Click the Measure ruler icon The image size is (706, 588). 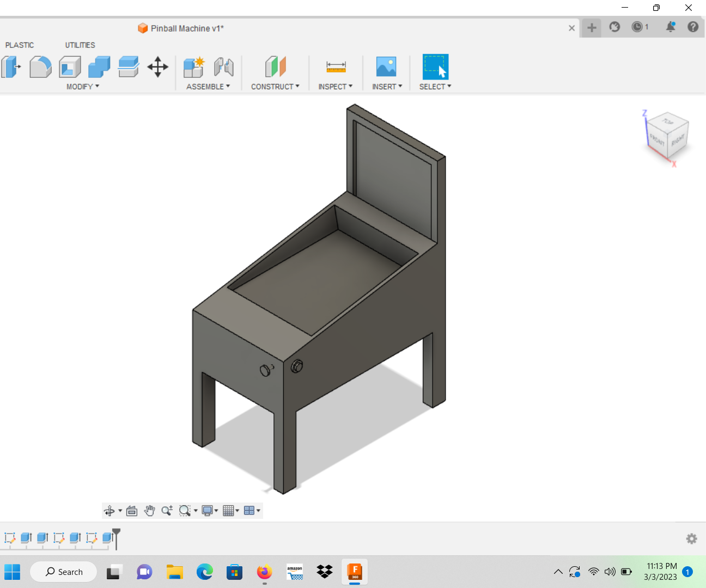tap(336, 68)
